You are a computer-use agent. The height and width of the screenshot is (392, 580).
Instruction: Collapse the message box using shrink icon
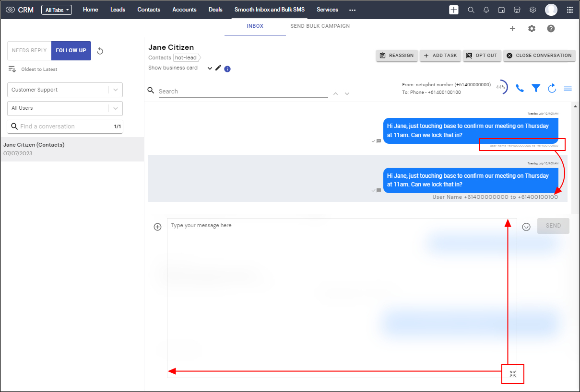click(513, 374)
